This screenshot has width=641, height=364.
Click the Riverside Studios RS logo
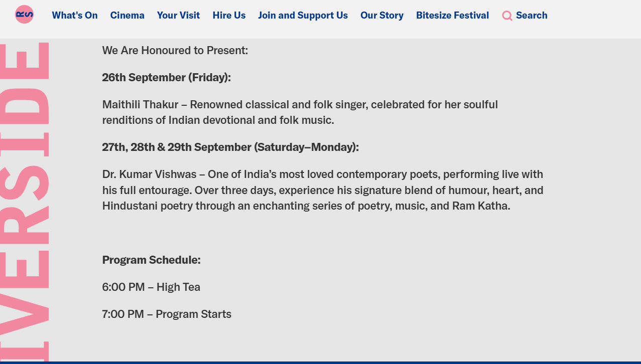pos(24,15)
